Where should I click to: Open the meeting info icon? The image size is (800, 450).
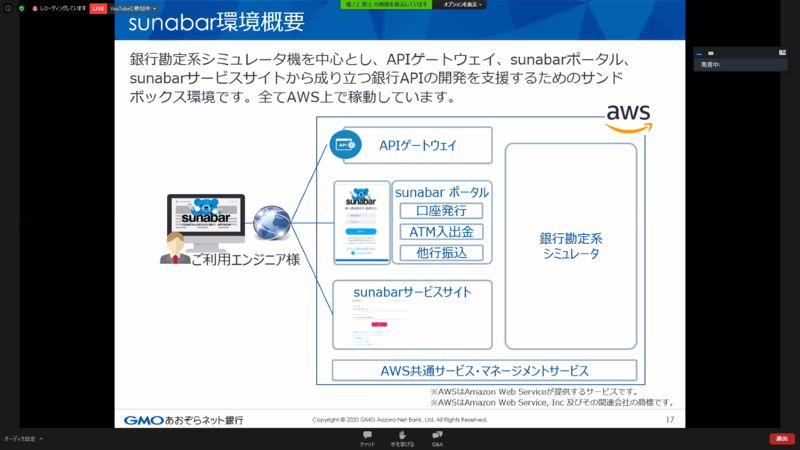pyautogui.click(x=8, y=9)
